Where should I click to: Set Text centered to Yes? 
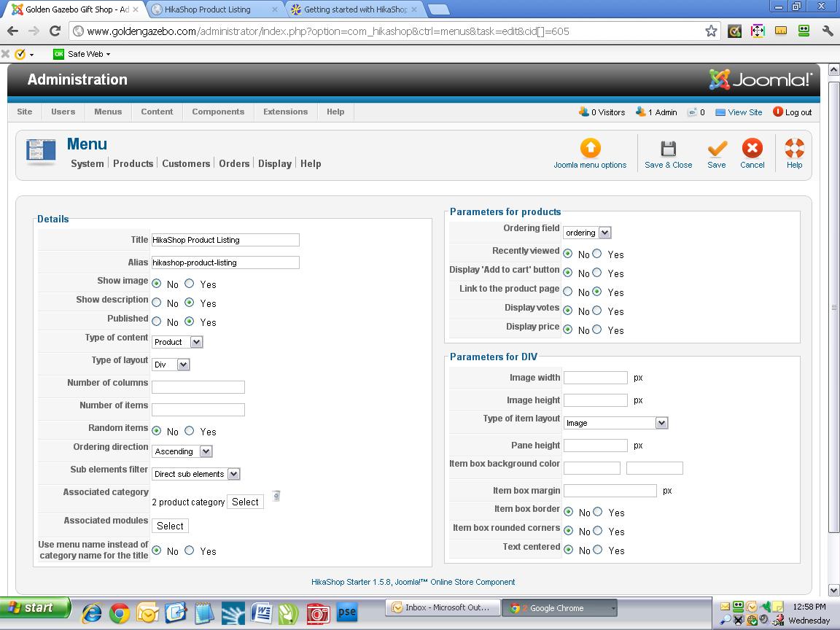[597, 549]
